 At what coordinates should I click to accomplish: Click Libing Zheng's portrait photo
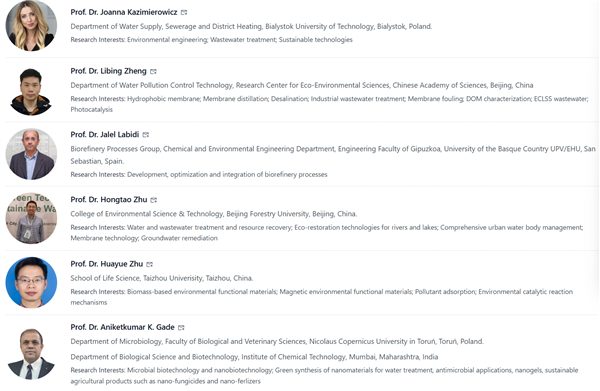31,90
